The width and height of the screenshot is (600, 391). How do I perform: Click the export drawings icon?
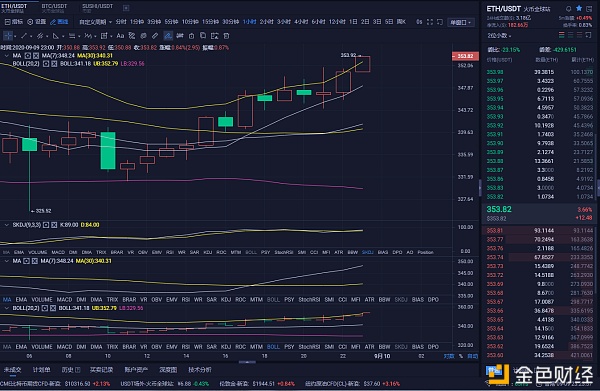[215, 36]
